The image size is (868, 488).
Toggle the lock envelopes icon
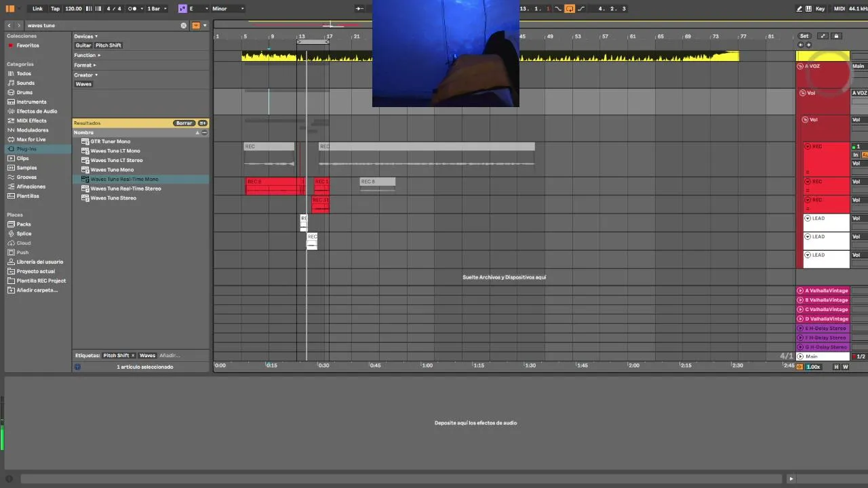[x=836, y=37]
